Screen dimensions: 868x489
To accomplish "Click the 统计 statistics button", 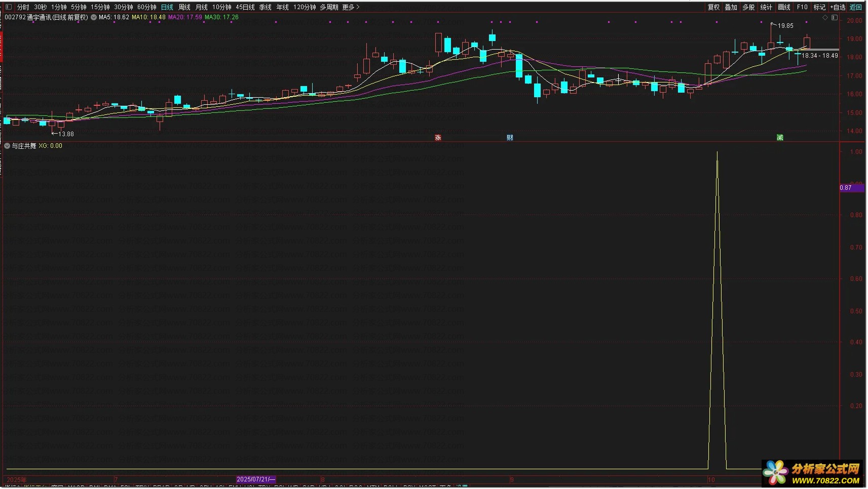I will coord(766,7).
